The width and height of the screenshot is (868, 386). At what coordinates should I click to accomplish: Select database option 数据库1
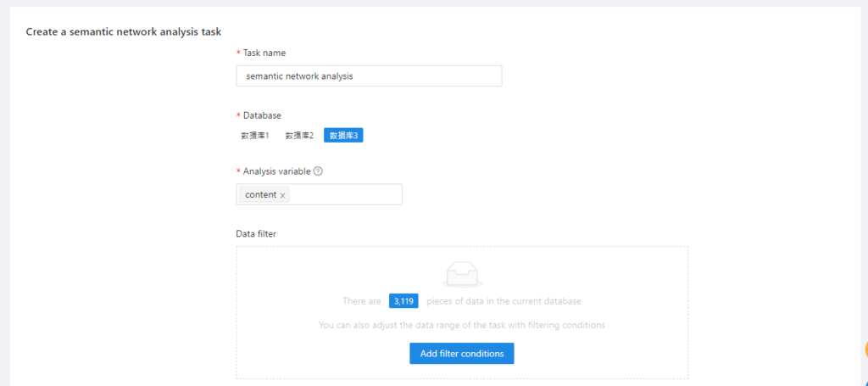[x=255, y=136]
